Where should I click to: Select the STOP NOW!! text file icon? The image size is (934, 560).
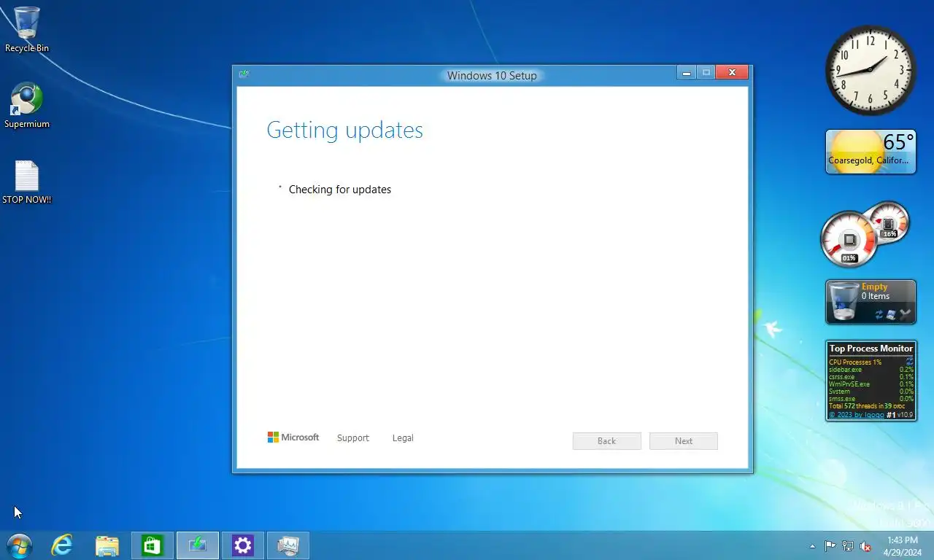pos(27,182)
